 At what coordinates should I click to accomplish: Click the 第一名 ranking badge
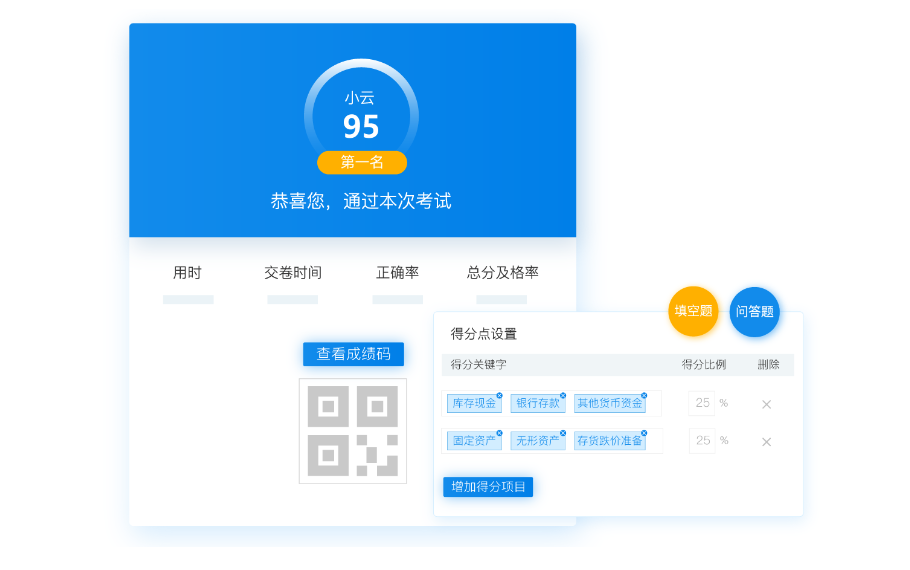coord(362,162)
